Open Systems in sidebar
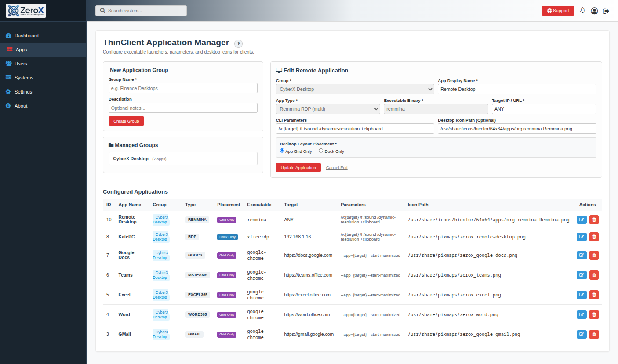Viewport: 618px width, 364px height. [x=43, y=78]
